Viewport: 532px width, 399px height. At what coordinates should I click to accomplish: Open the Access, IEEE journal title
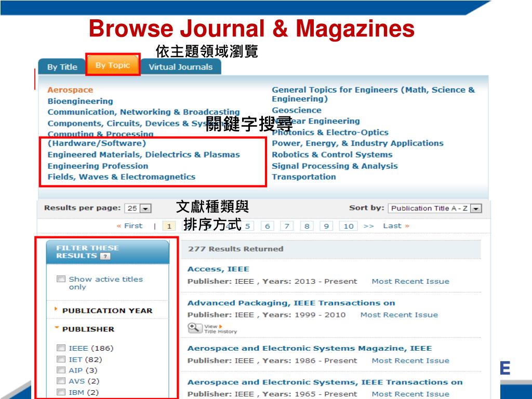tap(218, 269)
